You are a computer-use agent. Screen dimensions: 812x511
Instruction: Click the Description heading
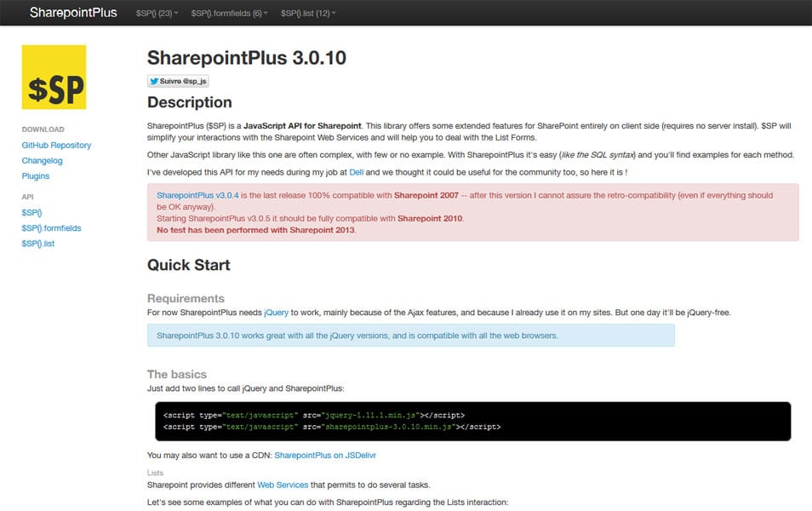190,102
